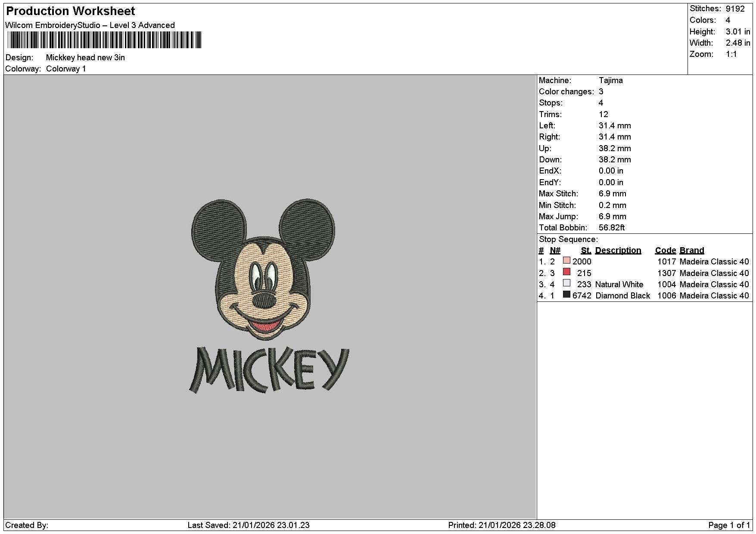Click the "Design:" label
The width and height of the screenshot is (756, 534).
pyautogui.click(x=19, y=57)
